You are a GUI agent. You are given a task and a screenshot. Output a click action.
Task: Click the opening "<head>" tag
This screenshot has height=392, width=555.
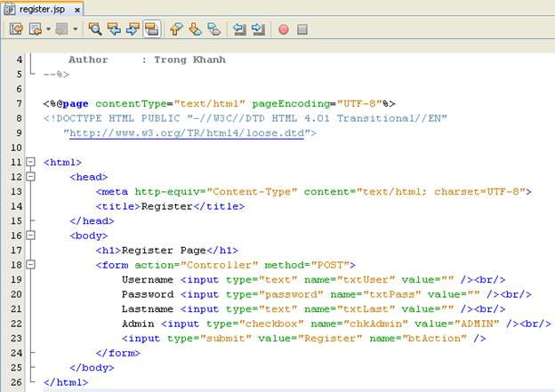coord(89,177)
